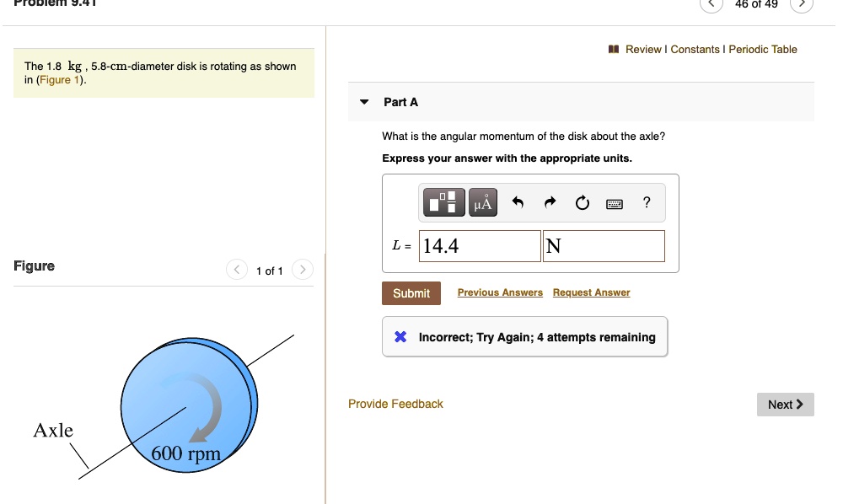Open the Periodic Table link
The image size is (843, 504).
pos(762,50)
